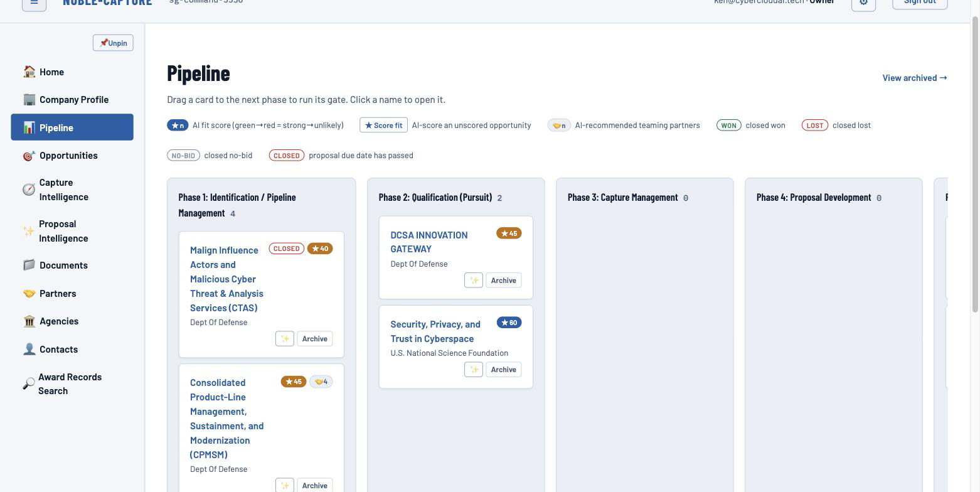Click the NO-BID legend badge
The width and height of the screenshot is (980, 492).
(x=183, y=155)
